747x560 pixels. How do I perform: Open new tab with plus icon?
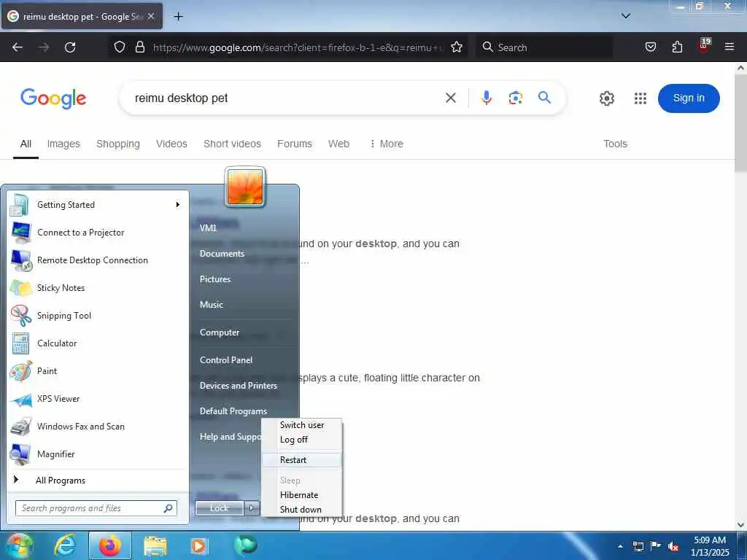(x=178, y=17)
